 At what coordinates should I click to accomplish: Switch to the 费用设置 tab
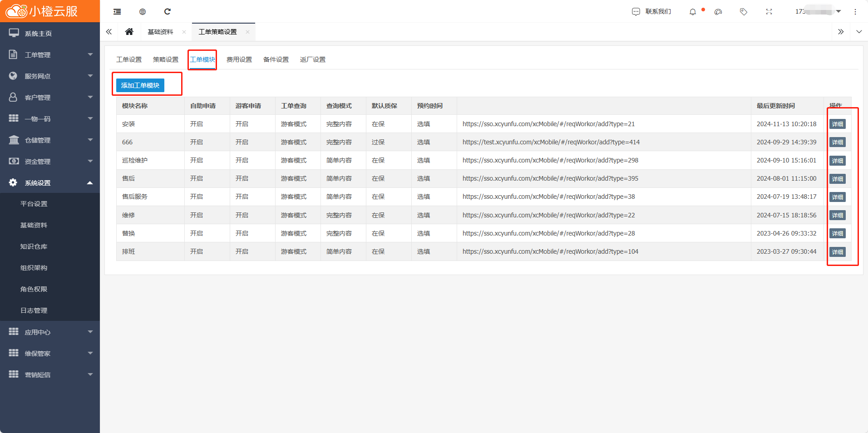click(x=239, y=59)
